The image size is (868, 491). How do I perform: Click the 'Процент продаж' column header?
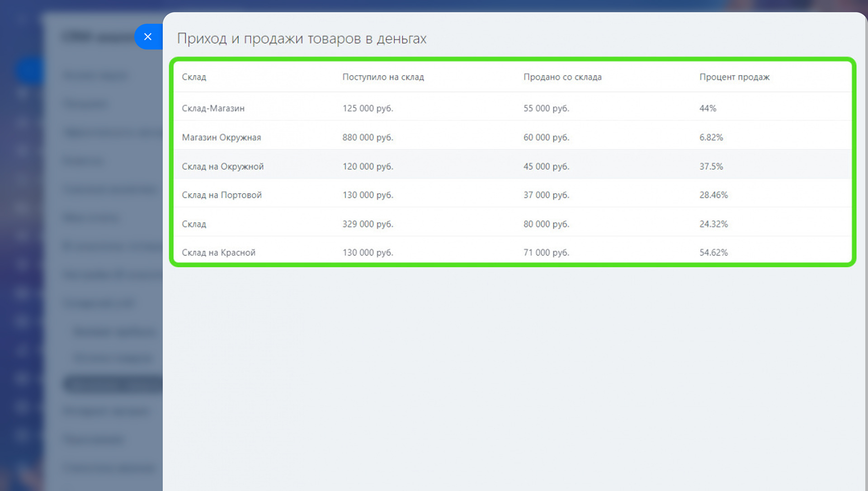734,77
